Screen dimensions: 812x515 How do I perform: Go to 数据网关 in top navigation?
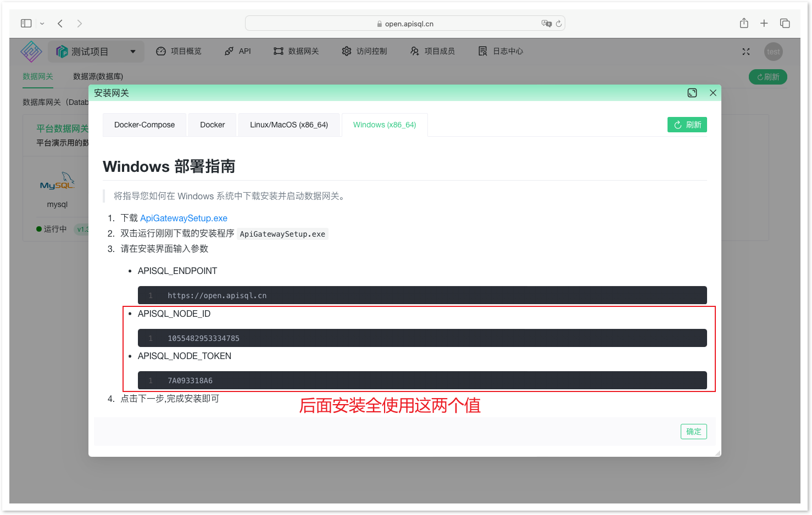pyautogui.click(x=296, y=51)
